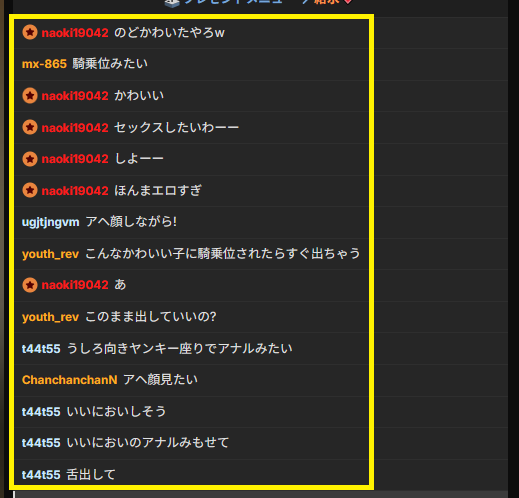This screenshot has height=498, width=519.
Task: Click naoki19042 name on 'かわいい' comment
Action: 75,96
